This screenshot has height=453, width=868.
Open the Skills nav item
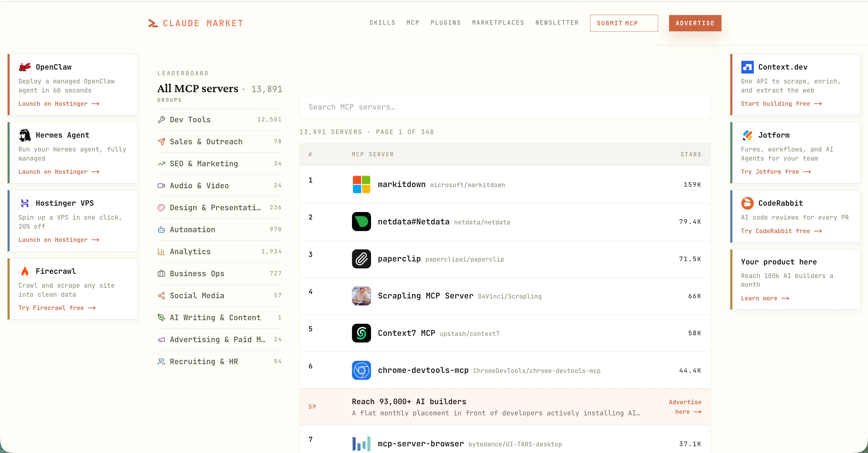pos(382,23)
